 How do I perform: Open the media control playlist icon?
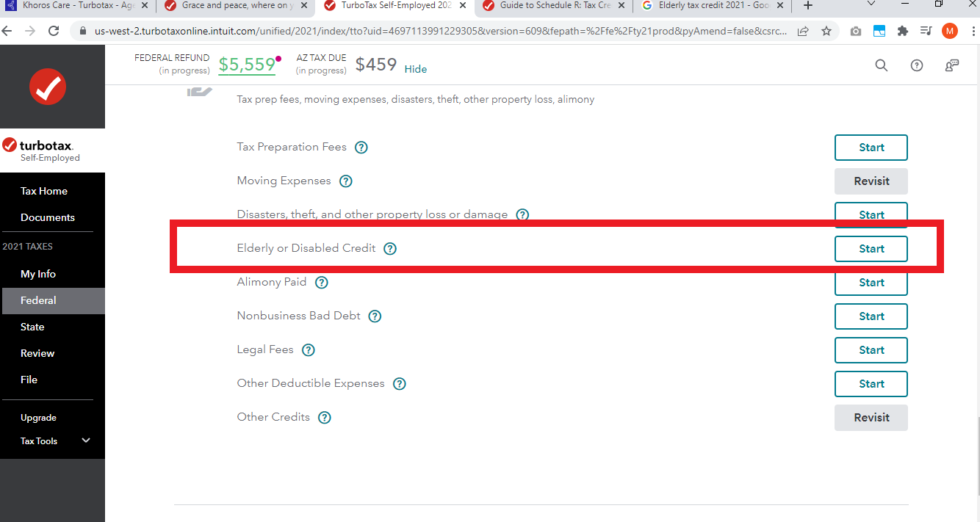coord(926,31)
